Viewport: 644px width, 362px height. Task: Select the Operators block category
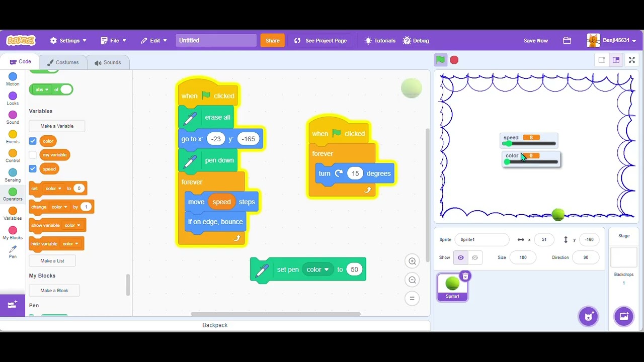[13, 195]
